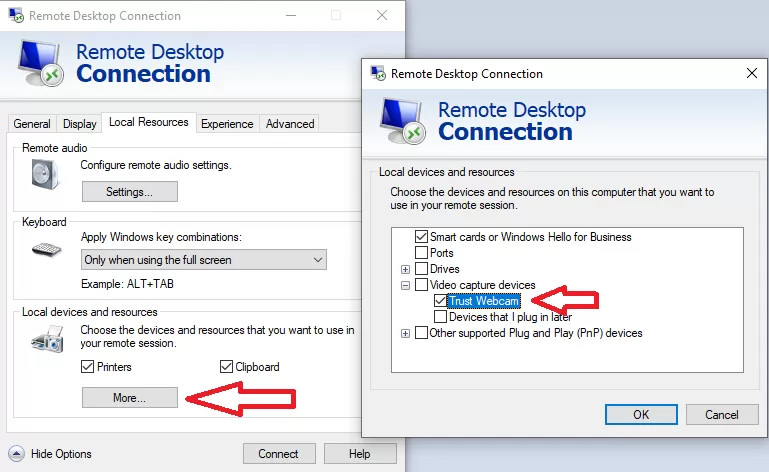Click the Connect button

(x=279, y=453)
